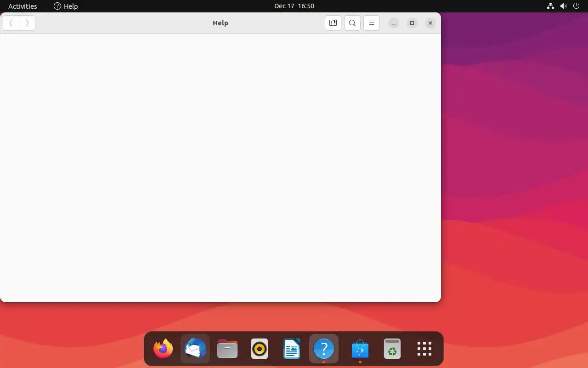
Task: Launch LibreOffice Writer from the dock
Action: click(292, 349)
